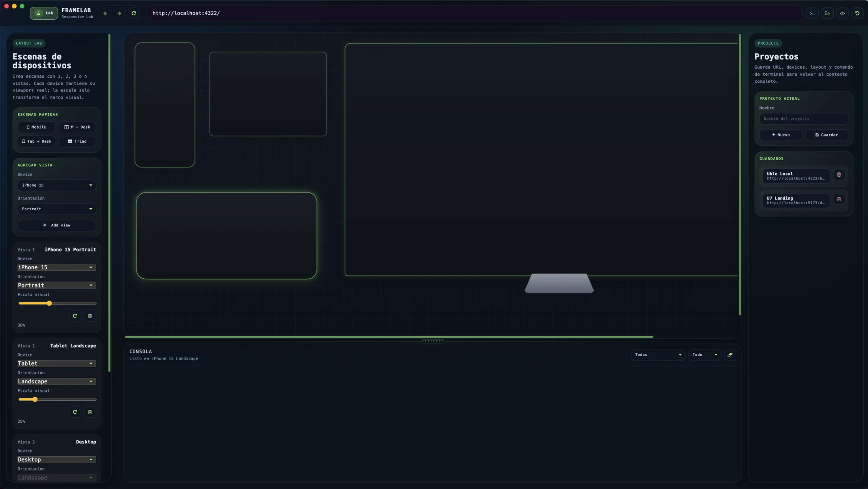868x489 pixels.
Task: Reset Vista 1 scale with rotate icon
Action: point(75,316)
